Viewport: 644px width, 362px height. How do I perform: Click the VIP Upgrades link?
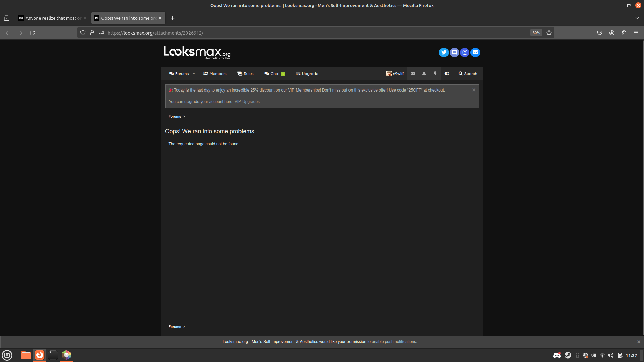tap(247, 102)
